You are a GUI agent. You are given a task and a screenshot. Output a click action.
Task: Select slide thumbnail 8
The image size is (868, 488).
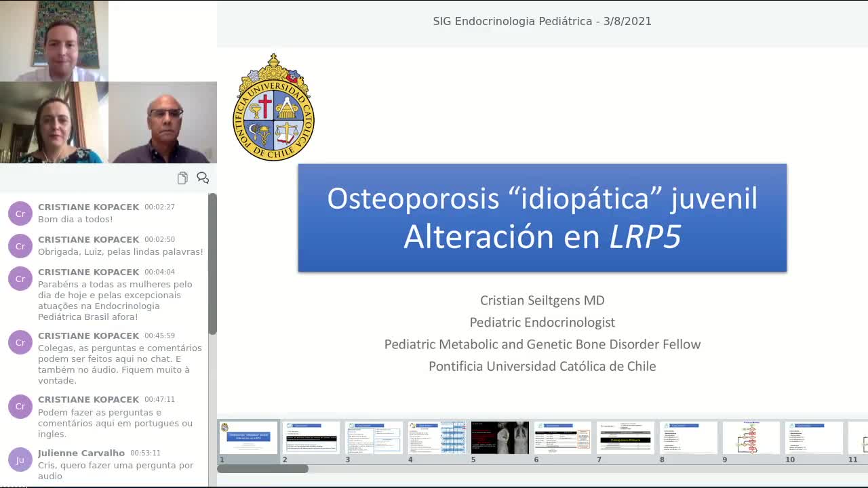pyautogui.click(x=689, y=438)
